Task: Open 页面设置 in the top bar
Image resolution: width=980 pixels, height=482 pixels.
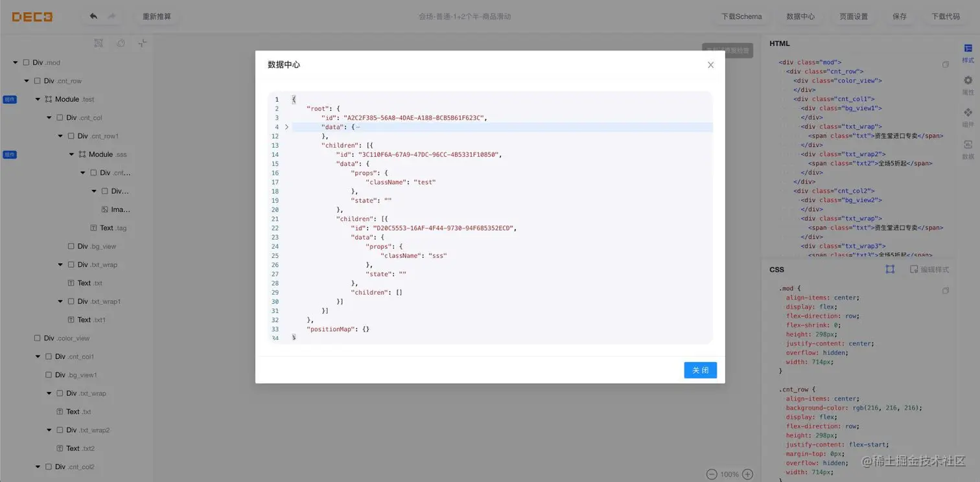Action: coord(854,17)
